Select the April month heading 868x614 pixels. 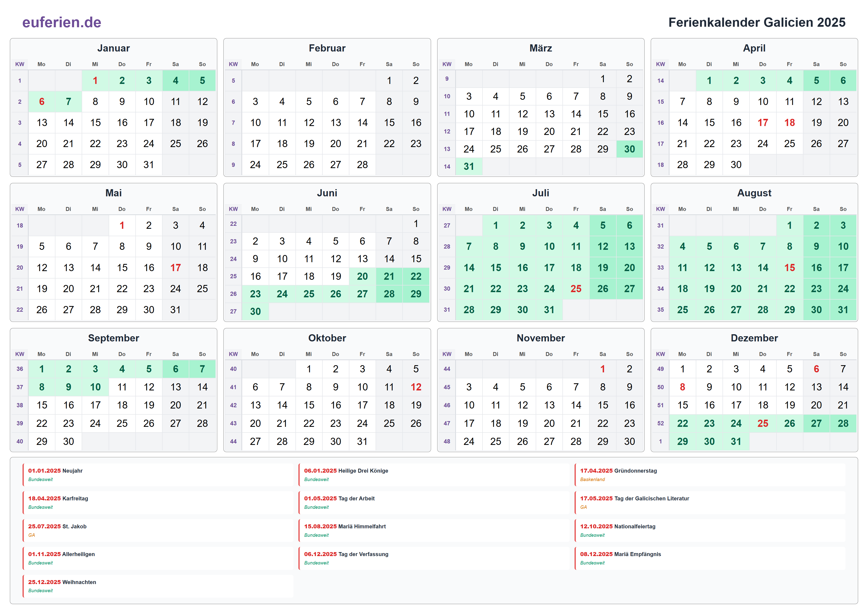tap(754, 48)
